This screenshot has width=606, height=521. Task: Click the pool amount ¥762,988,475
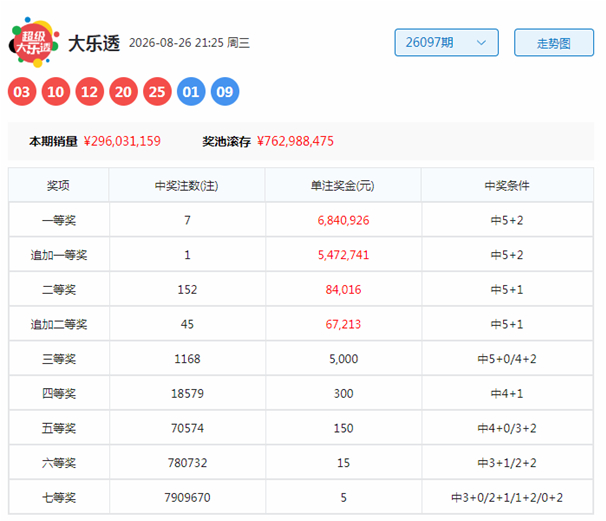(295, 141)
